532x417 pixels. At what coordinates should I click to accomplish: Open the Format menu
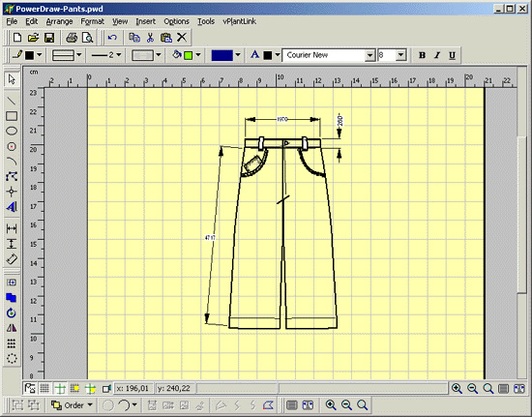[92, 21]
